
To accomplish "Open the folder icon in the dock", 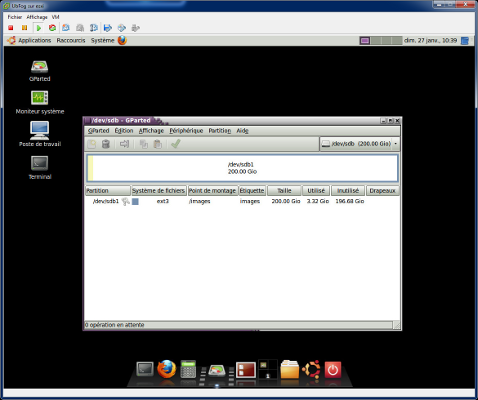I will click(290, 369).
